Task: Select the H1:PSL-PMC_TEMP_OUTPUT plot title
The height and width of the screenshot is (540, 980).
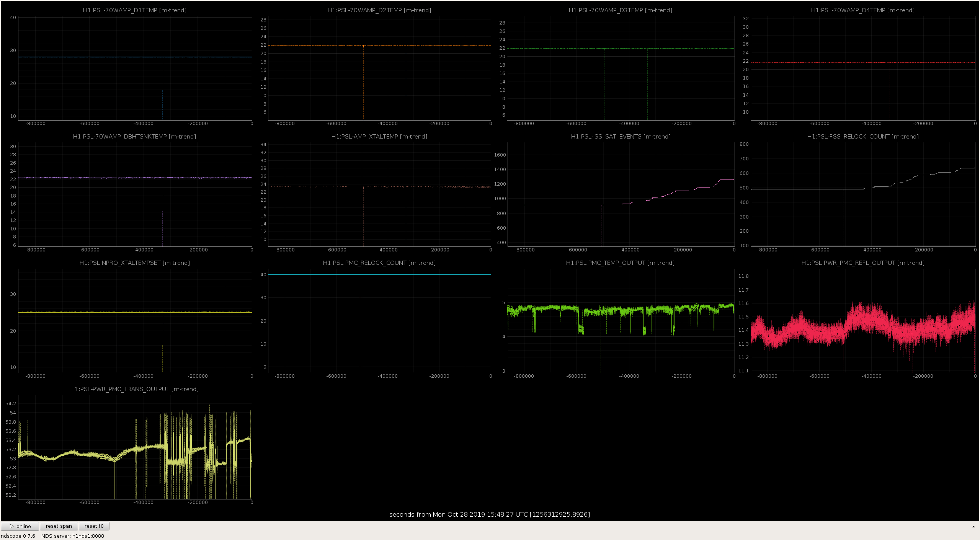Action: [621, 263]
